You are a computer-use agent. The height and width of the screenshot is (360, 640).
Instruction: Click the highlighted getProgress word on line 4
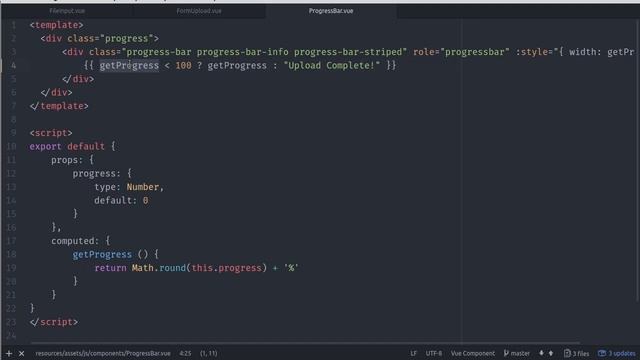pos(129,66)
